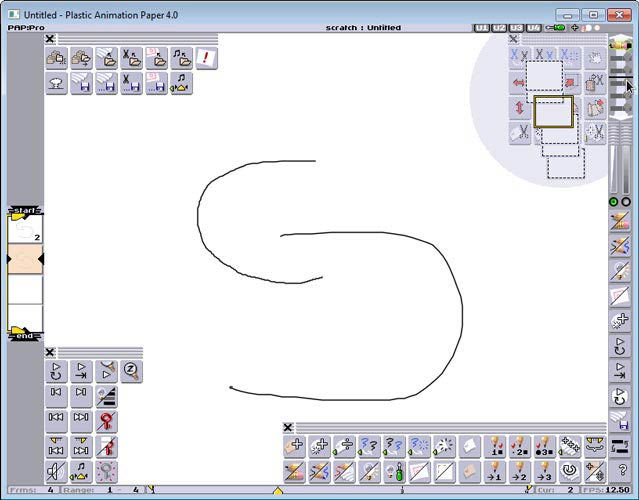Select the U1 layout tab

pyautogui.click(x=482, y=27)
